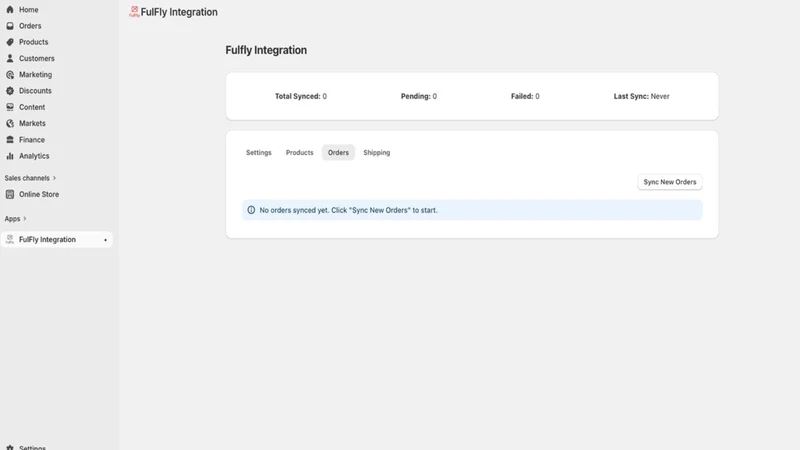
Task: Click the info icon in the banner
Action: point(251,210)
